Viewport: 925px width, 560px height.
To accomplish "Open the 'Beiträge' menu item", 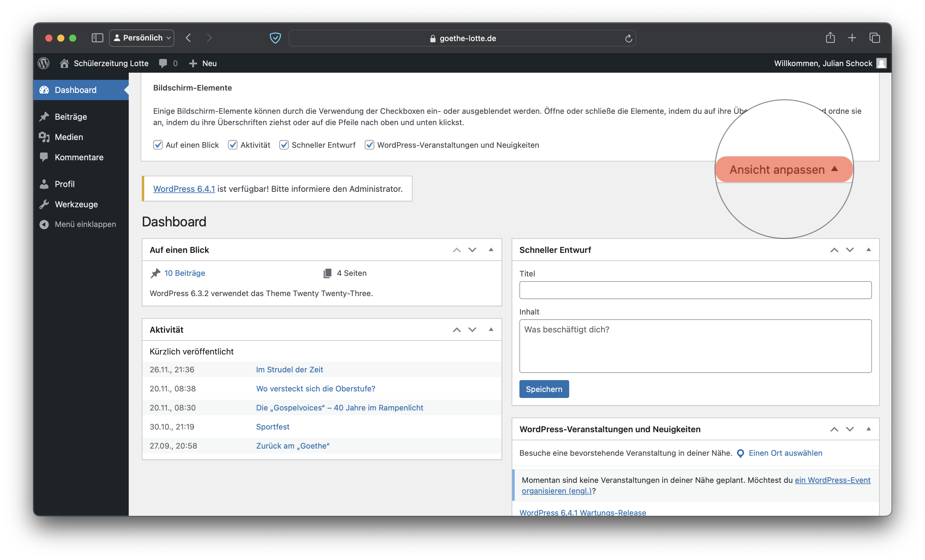I will click(71, 117).
